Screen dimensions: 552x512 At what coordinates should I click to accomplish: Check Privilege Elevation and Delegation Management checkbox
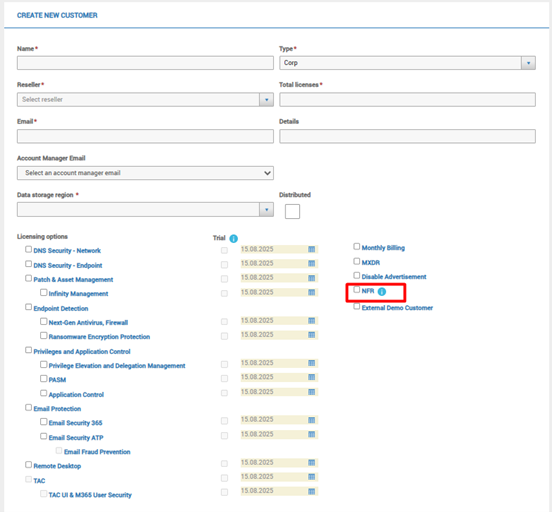point(44,364)
